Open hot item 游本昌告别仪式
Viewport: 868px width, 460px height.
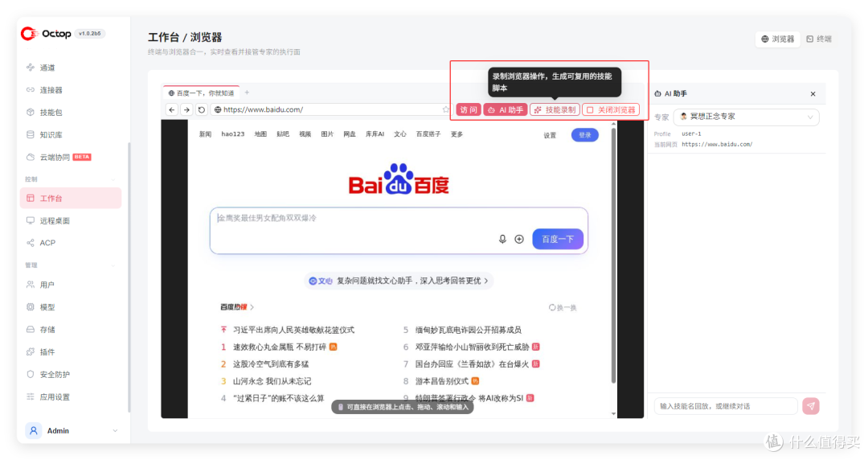442,381
